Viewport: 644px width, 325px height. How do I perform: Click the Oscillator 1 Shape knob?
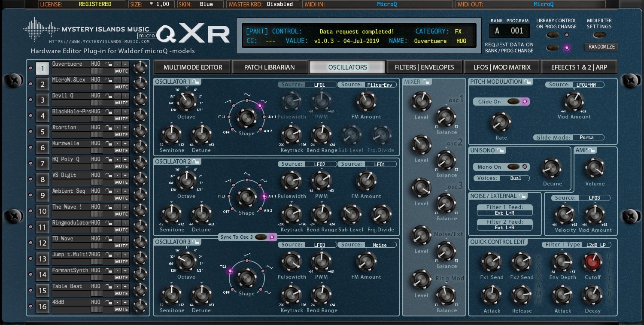click(x=247, y=117)
